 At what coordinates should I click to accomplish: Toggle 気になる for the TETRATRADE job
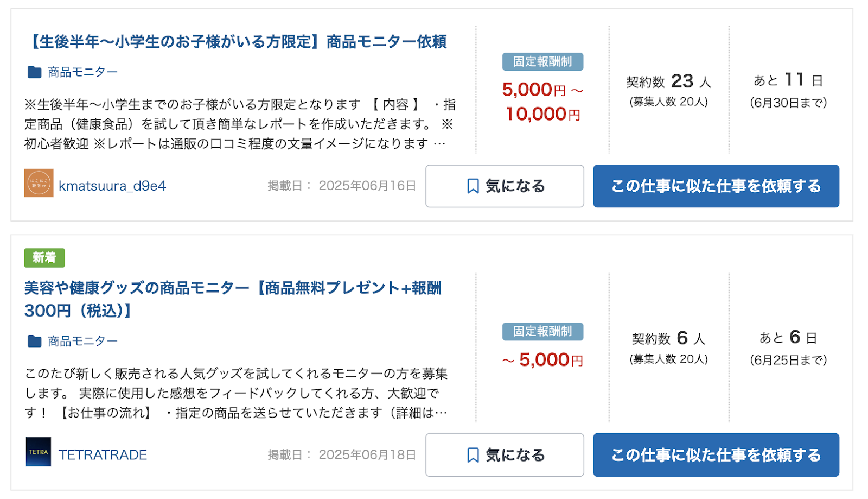505,455
